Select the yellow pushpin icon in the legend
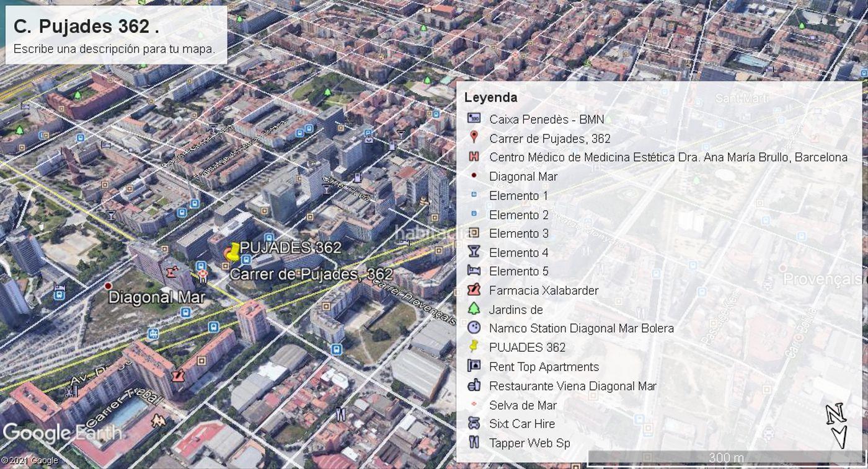The height and width of the screenshot is (469, 868). [474, 346]
